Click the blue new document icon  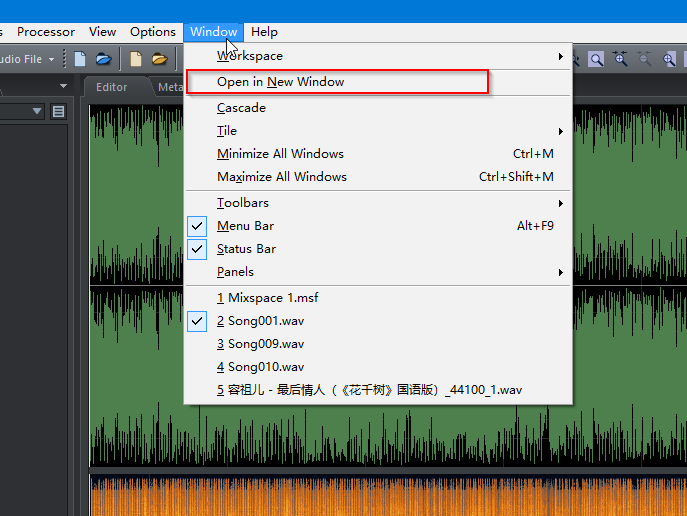coord(81,59)
